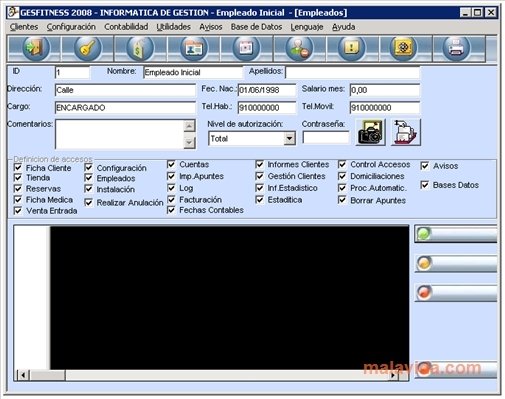Open the Contabilidad menu
The width and height of the screenshot is (505, 399).
tap(126, 27)
